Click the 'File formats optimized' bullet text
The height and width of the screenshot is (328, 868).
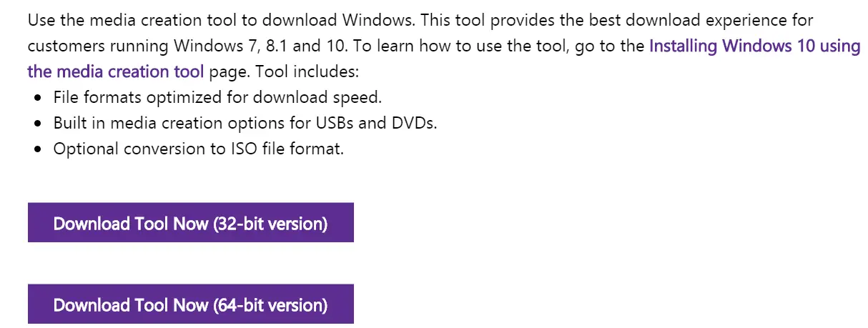pos(218,98)
